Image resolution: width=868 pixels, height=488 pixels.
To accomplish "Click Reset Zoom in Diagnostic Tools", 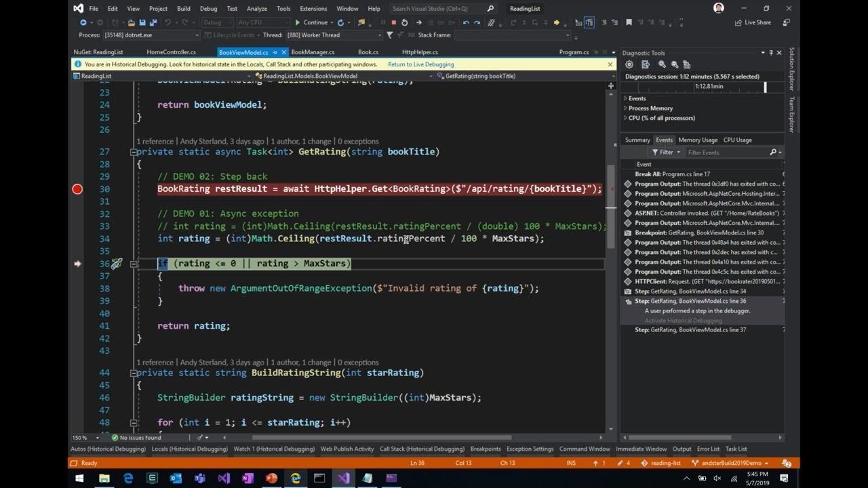I will click(x=688, y=64).
